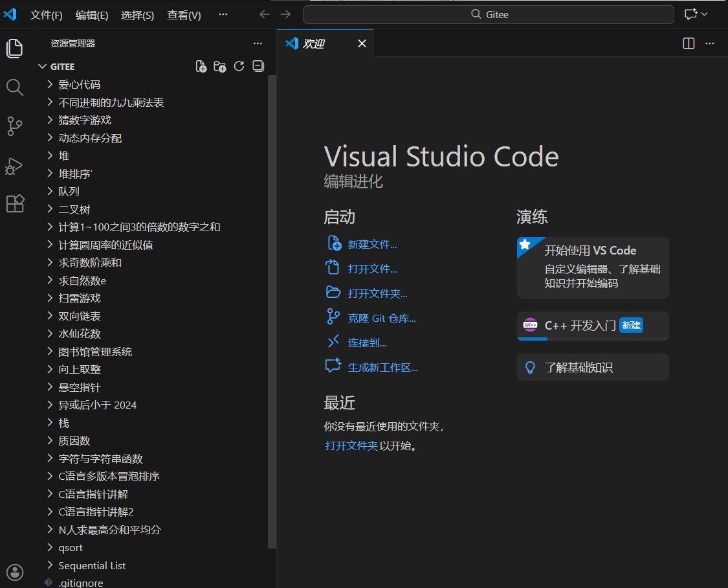This screenshot has width=728, height=588.
Task: Collapse the GITEE root folder
Action: [x=42, y=67]
